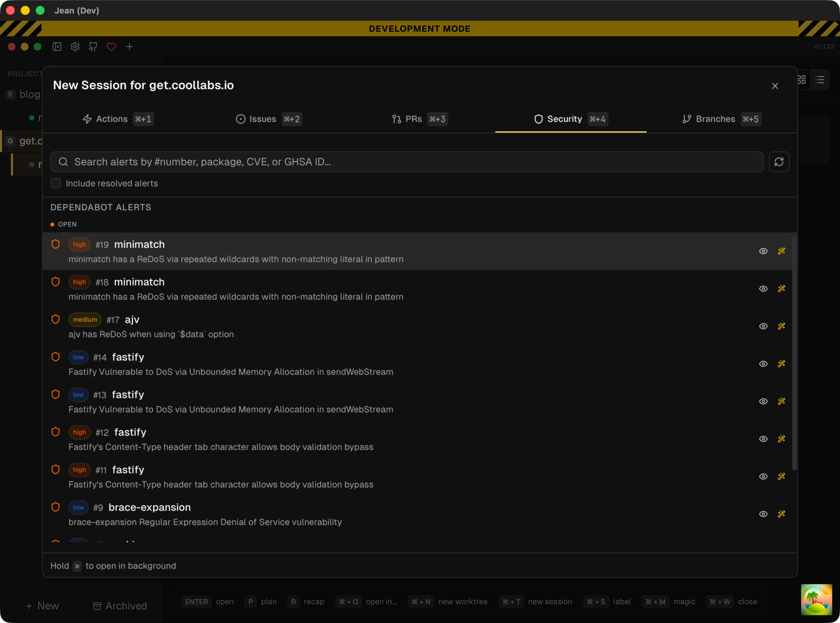
Task: Click the refresh alerts icon button
Action: (779, 162)
